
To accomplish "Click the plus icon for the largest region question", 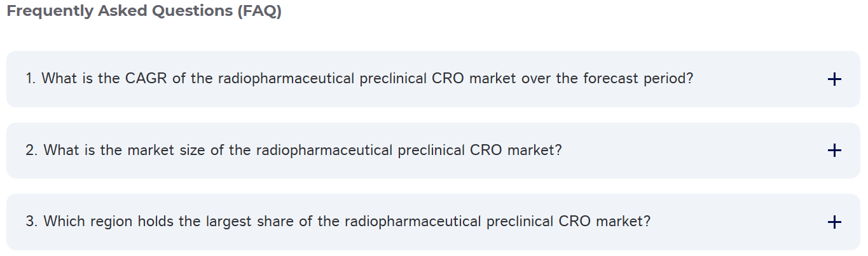I will point(834,222).
